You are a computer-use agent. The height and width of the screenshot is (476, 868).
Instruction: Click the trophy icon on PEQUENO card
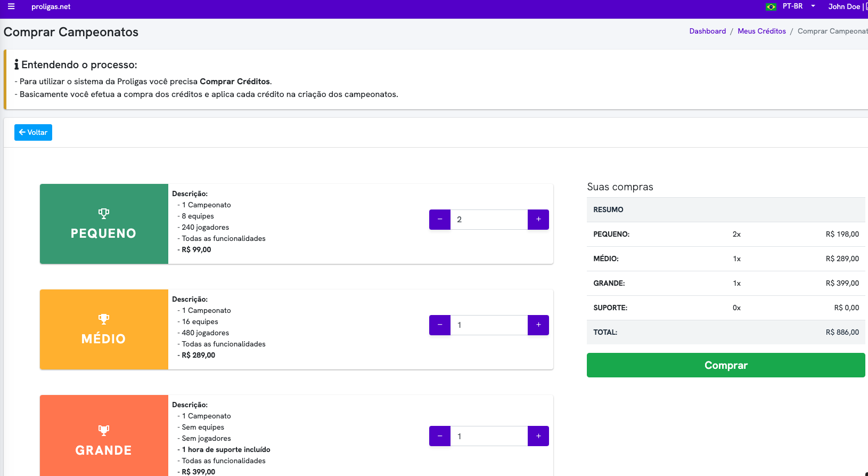click(104, 214)
